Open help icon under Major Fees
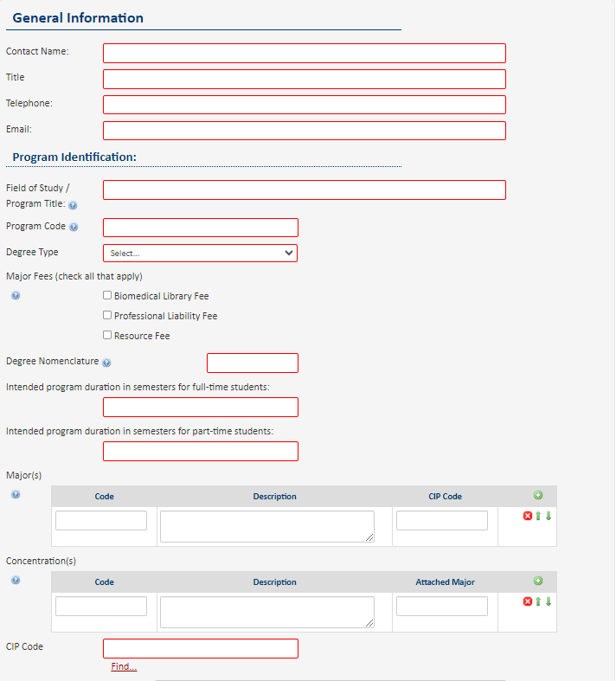 pos(16,295)
